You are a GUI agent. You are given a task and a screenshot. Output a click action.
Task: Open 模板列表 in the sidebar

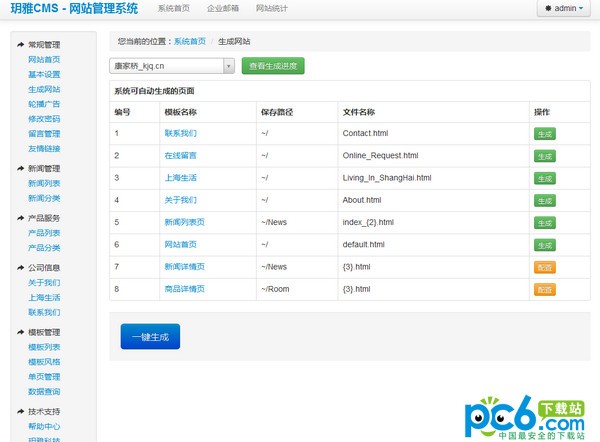(44, 347)
